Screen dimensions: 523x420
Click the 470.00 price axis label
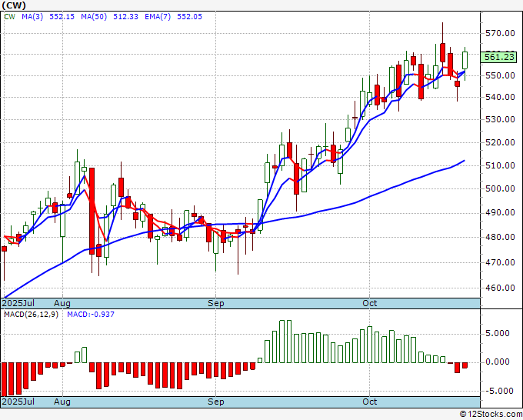click(500, 262)
